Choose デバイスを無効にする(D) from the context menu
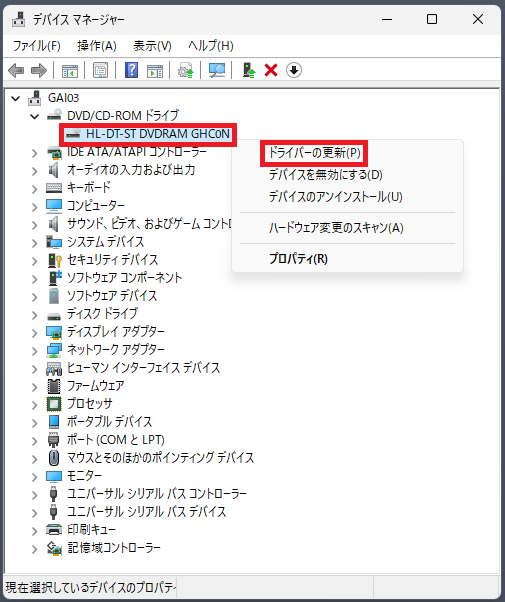The height and width of the screenshot is (602, 505). 326,175
